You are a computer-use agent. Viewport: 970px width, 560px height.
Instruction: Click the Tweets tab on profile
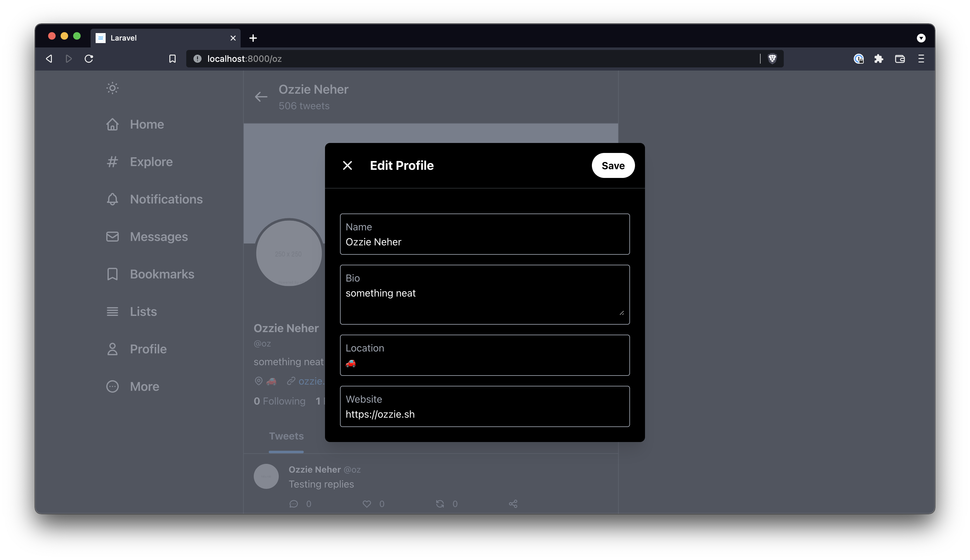pos(286,436)
